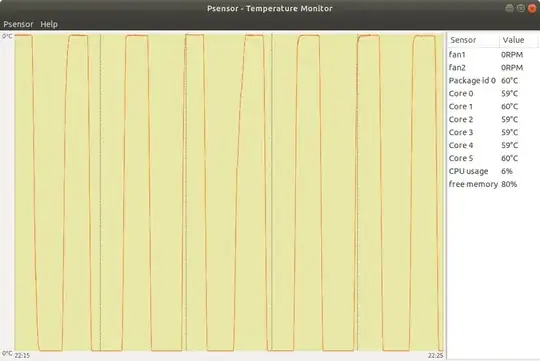
Task: Click the 6% CPU usage value
Action: click(507, 171)
